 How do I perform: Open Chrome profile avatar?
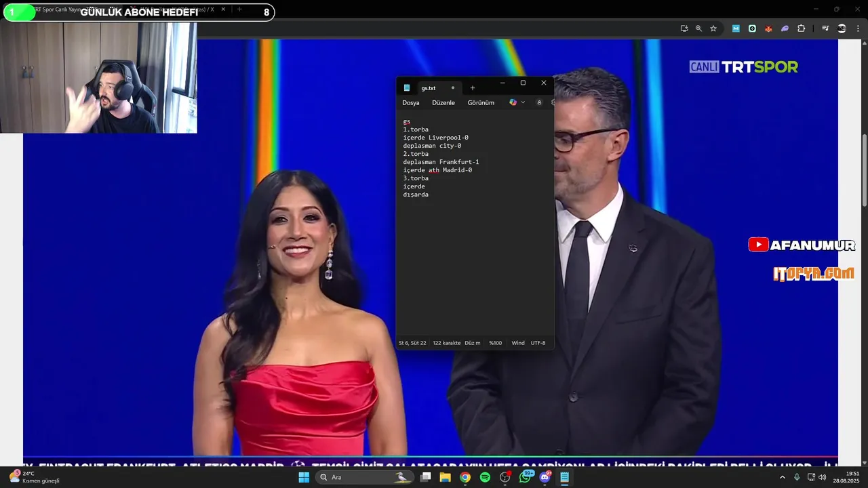click(x=842, y=28)
